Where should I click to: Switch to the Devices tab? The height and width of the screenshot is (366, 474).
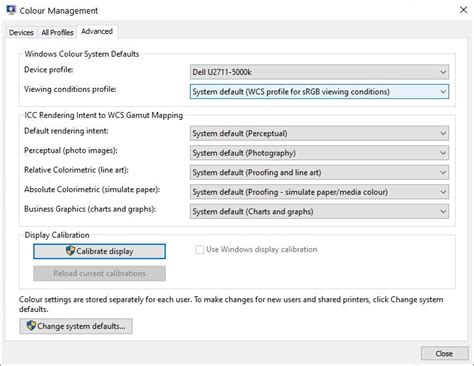point(21,33)
